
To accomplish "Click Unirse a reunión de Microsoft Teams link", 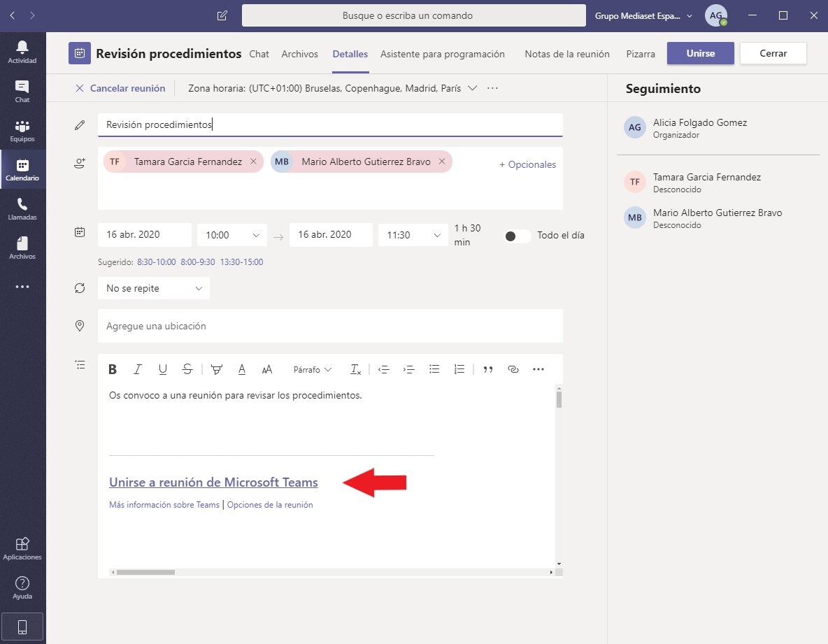I will 213,482.
